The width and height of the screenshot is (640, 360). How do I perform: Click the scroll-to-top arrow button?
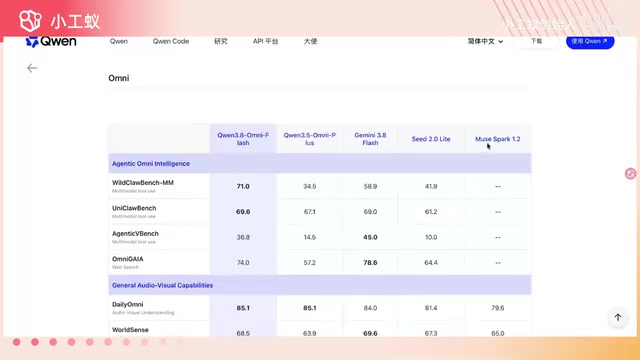618,317
